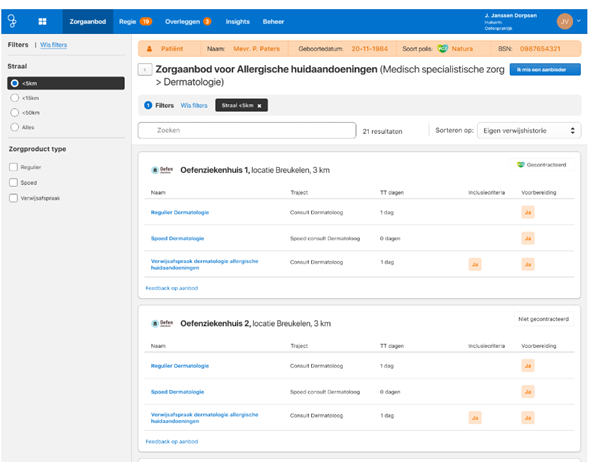Click the JV user avatar
The height and width of the screenshot is (462, 605).
tap(565, 20)
